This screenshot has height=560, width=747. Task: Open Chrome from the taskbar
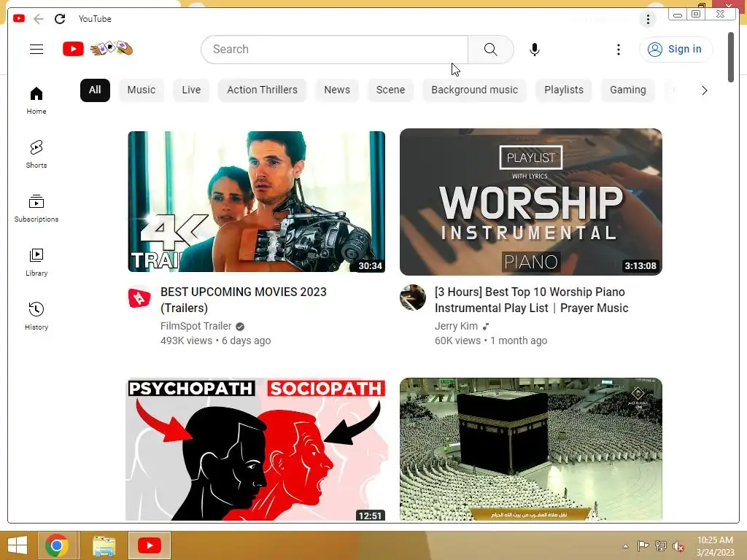click(57, 545)
